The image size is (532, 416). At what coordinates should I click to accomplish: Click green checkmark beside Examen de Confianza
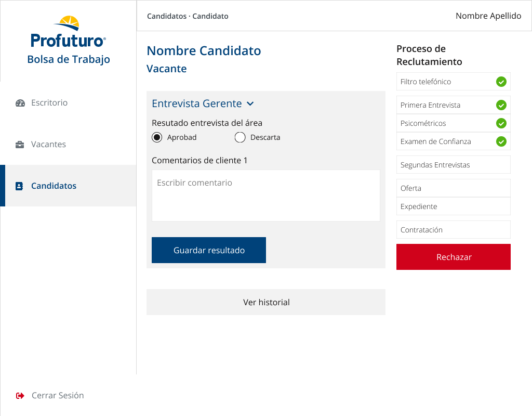pyautogui.click(x=501, y=141)
